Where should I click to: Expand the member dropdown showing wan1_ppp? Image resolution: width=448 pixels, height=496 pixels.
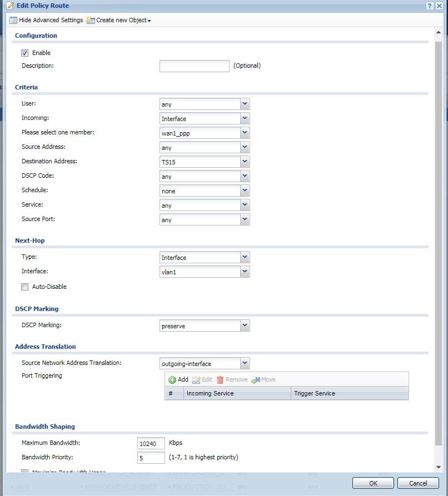pyautogui.click(x=245, y=133)
